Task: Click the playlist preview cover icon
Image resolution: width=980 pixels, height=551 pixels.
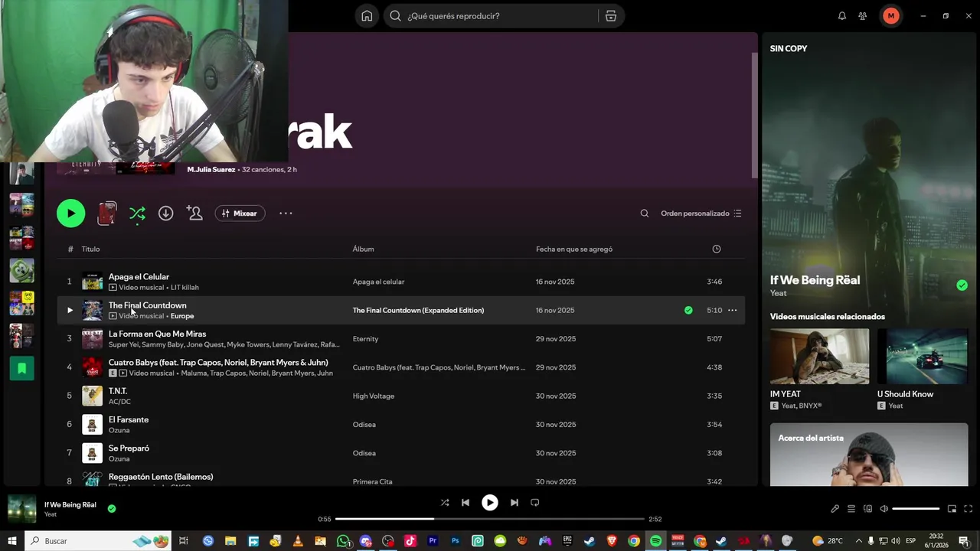Action: (107, 214)
